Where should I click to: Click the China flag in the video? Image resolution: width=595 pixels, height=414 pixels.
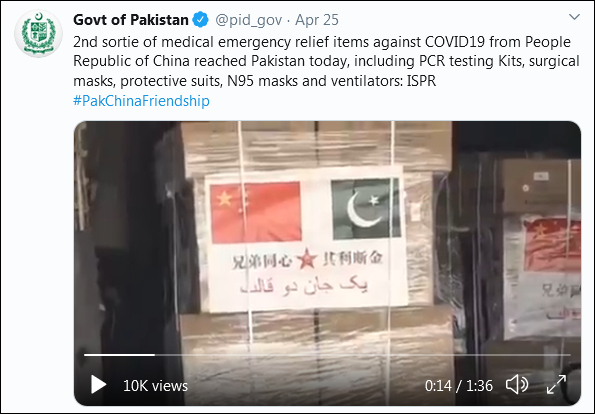point(256,213)
